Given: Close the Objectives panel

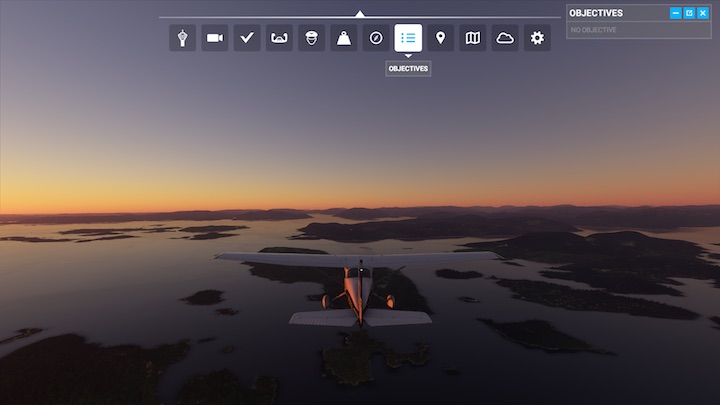Looking at the screenshot, I should coord(703,13).
